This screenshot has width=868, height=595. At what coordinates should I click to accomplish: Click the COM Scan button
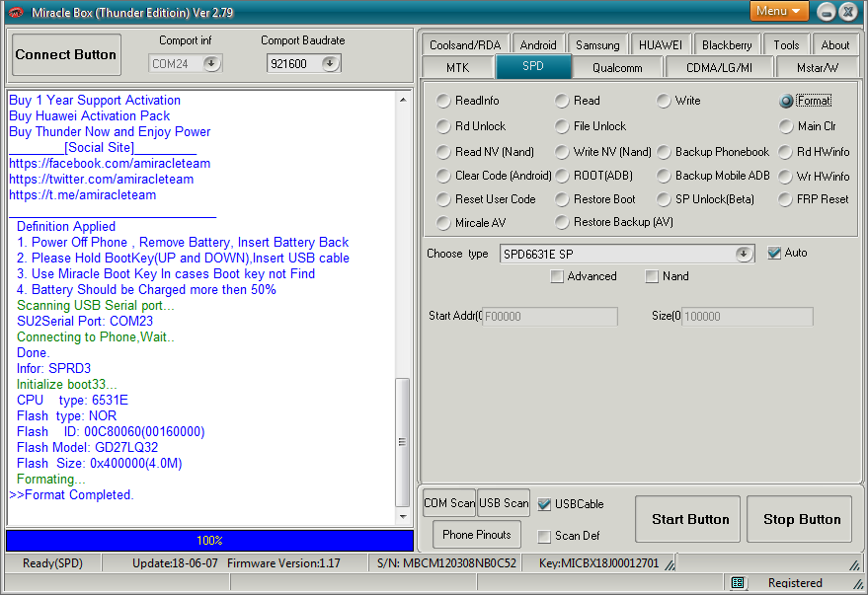coord(449,503)
